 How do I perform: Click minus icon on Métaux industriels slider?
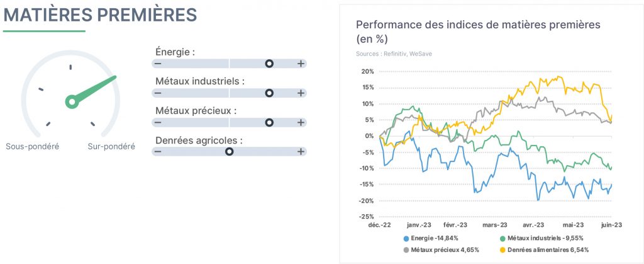click(x=158, y=93)
